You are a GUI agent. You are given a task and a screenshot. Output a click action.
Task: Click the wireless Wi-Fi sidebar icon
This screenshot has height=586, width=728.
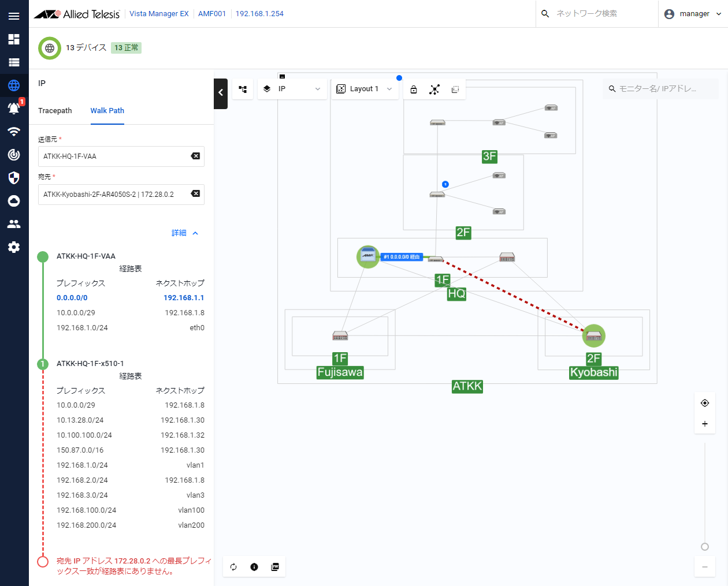[14, 132]
